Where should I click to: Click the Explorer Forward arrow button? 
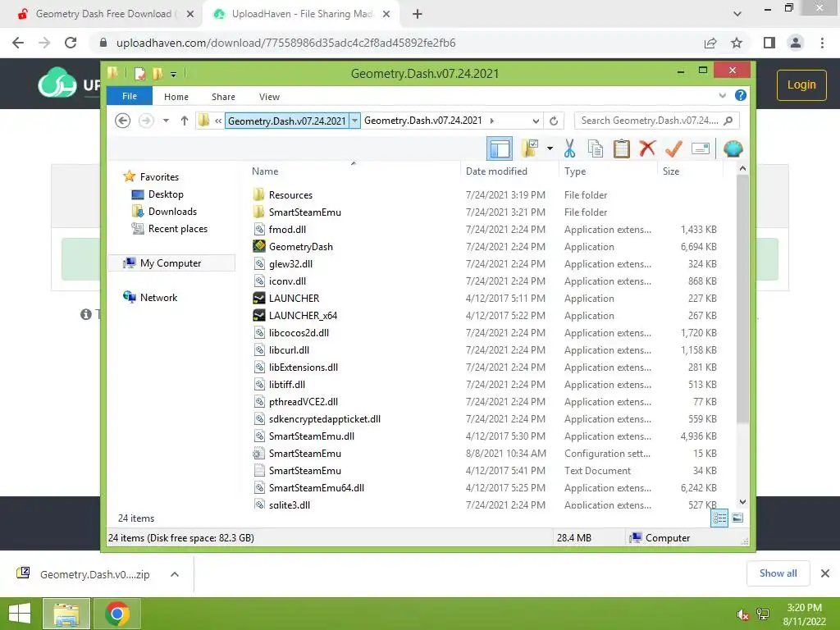pyautogui.click(x=146, y=121)
